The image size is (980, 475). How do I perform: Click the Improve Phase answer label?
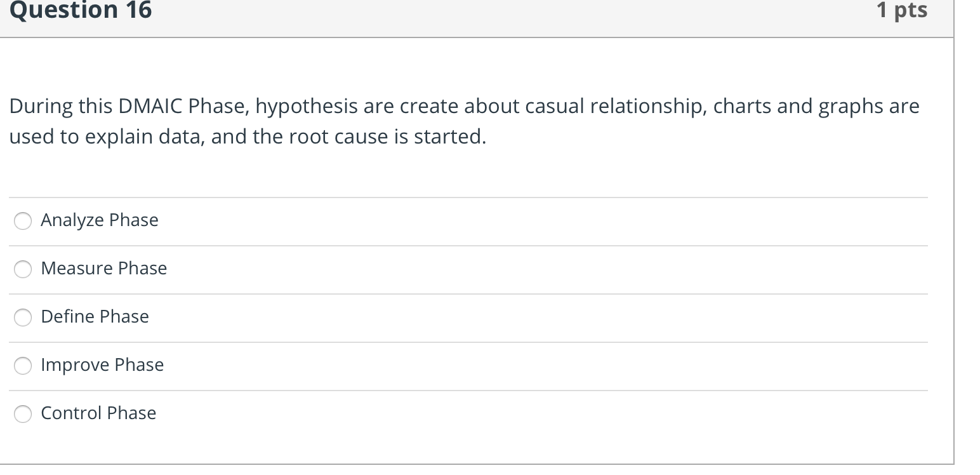pyautogui.click(x=102, y=365)
